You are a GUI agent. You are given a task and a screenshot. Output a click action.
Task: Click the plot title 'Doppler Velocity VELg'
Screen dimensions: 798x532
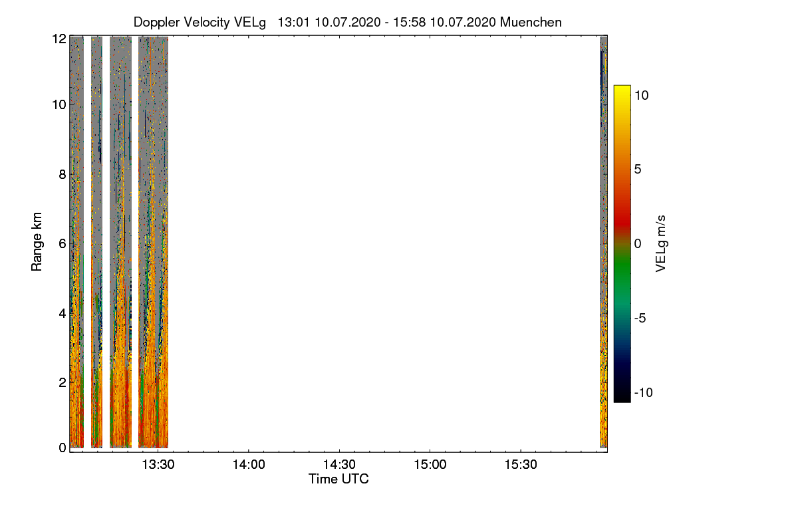tap(199, 22)
